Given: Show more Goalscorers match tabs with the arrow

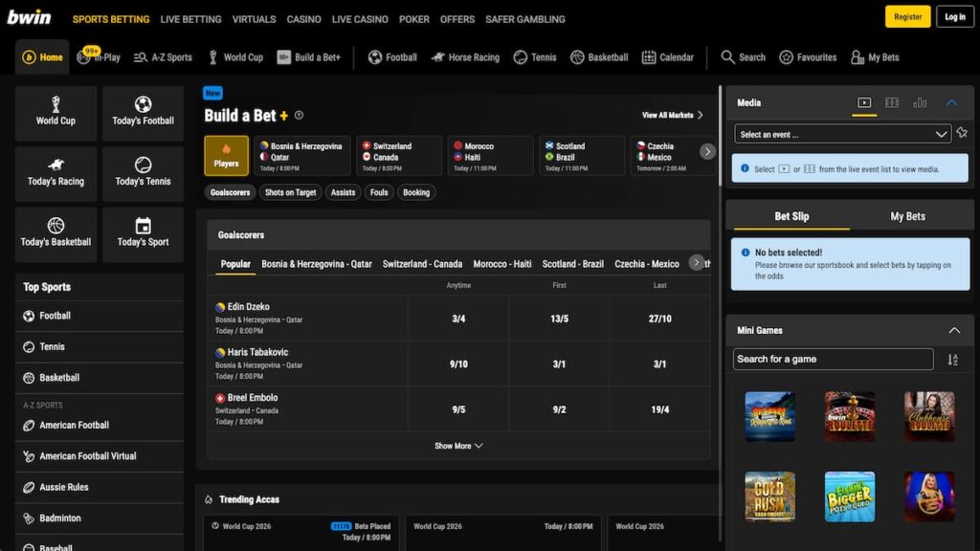Looking at the screenshot, I should (697, 262).
